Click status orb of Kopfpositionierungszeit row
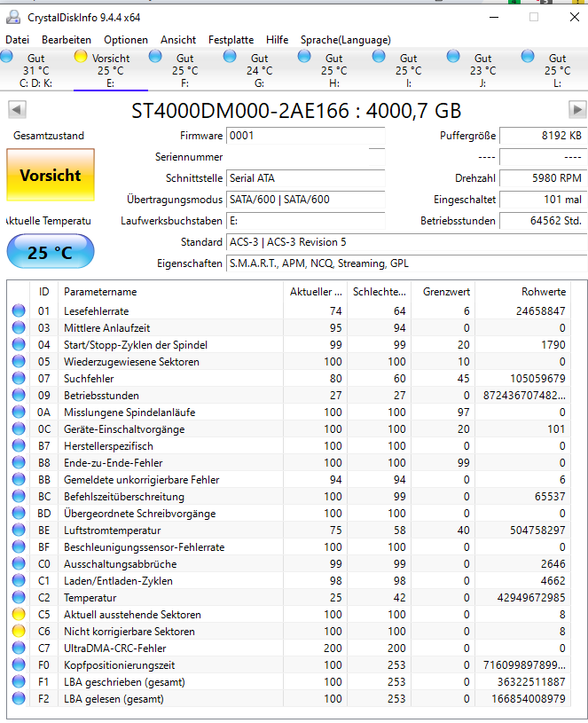This screenshot has height=723, width=588. pos(19,665)
